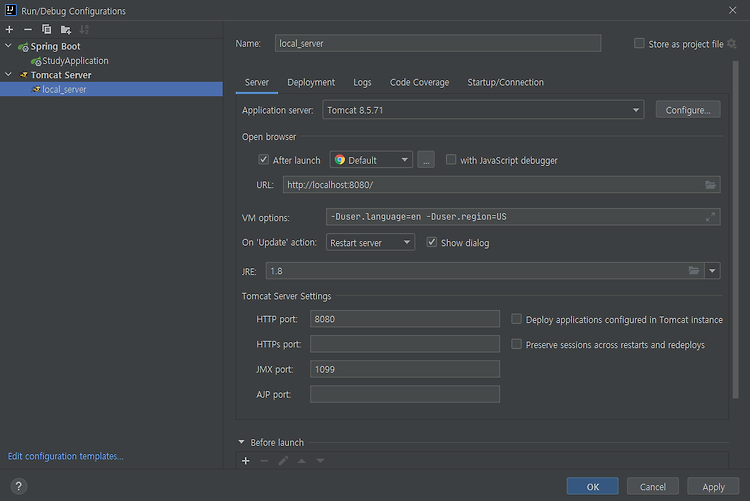Click the JMX port field
This screenshot has width=750, height=501.
(405, 369)
